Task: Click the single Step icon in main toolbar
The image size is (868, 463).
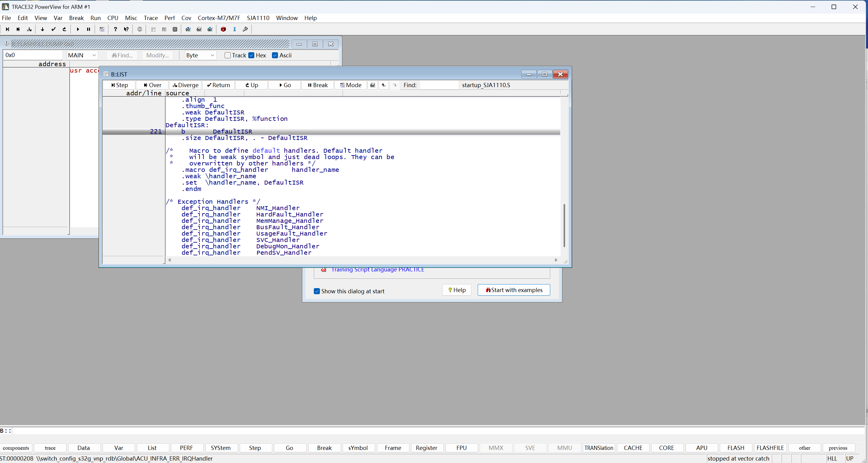Action: pos(7,29)
